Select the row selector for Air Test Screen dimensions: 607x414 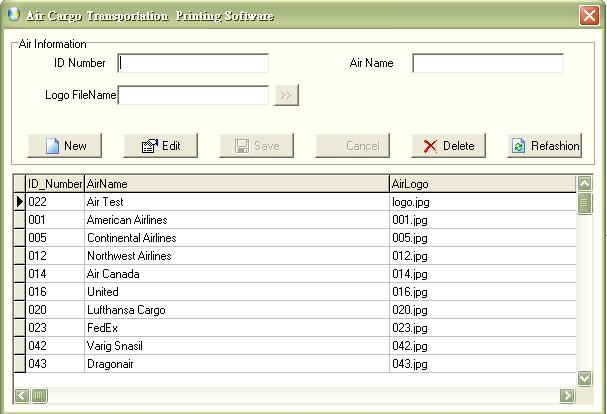pos(20,202)
